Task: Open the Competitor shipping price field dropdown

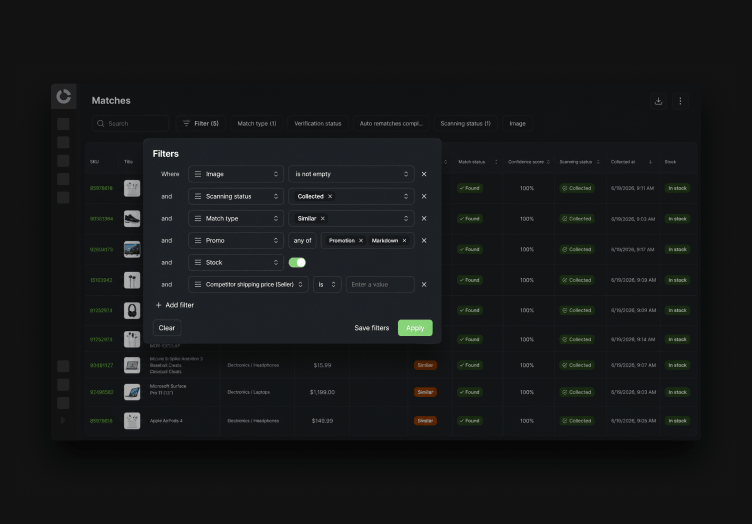Action: (x=248, y=285)
